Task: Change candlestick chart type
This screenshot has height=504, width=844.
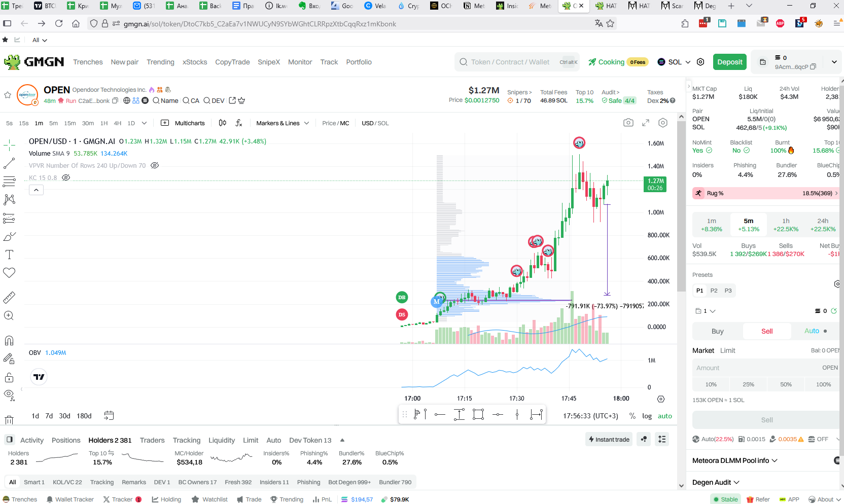Action: pos(223,123)
